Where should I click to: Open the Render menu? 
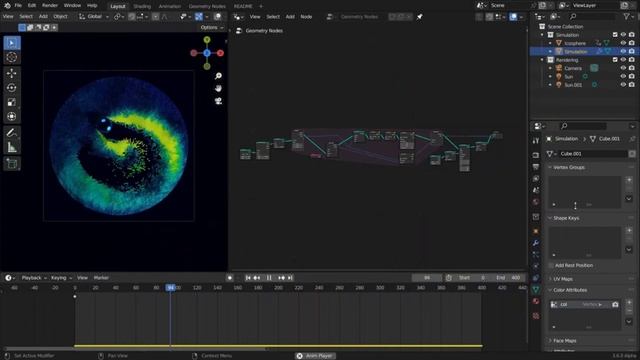[50, 6]
